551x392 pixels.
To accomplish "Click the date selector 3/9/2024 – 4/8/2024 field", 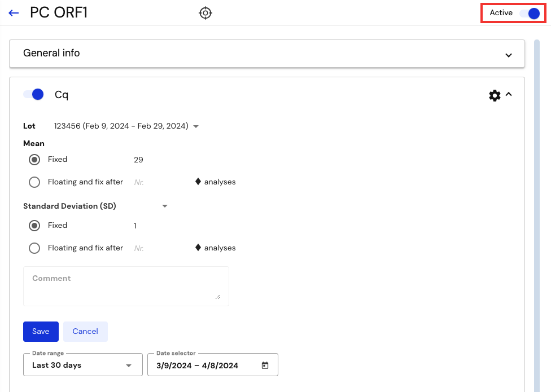I will (213, 365).
